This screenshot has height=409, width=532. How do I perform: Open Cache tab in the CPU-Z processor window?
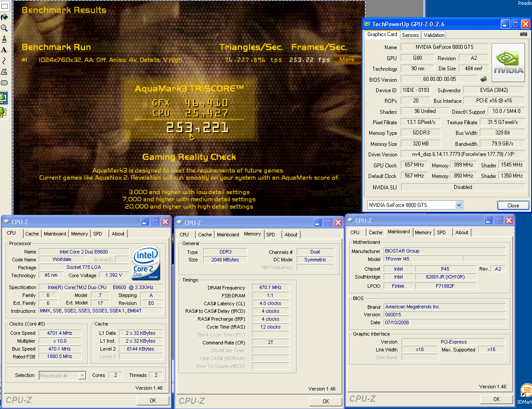32,234
